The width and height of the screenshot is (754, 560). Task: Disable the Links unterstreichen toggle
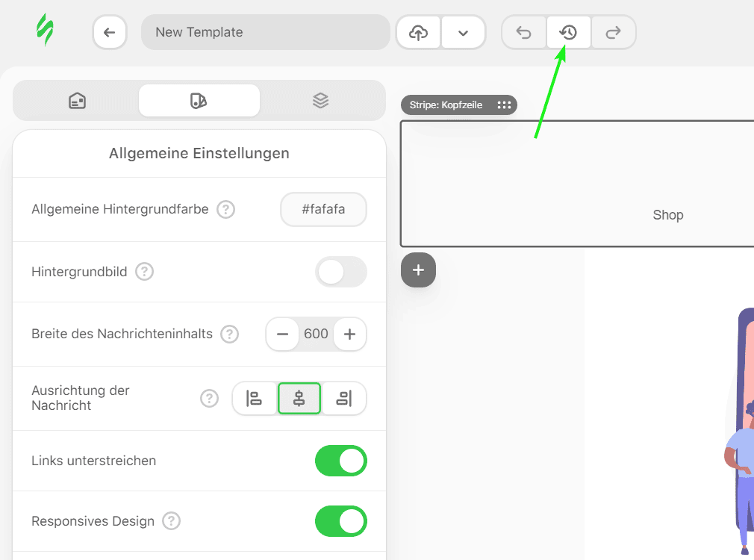(x=340, y=461)
